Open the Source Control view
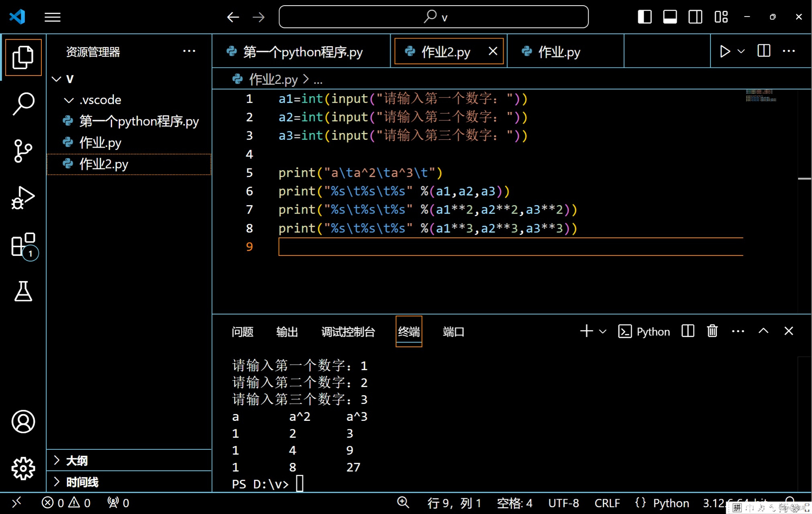 click(x=23, y=151)
